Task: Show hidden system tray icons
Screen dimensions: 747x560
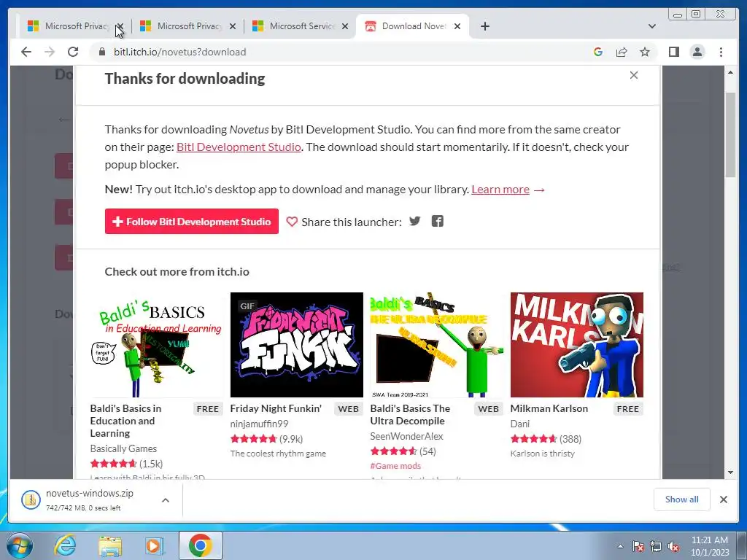Action: click(x=620, y=546)
